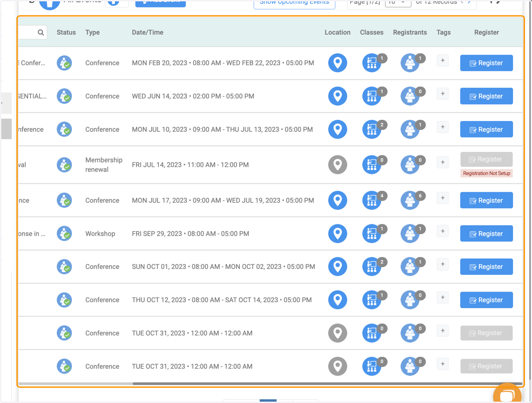Viewport: 532px width, 403px height.
Task: Open classes icon with badge 4
Action: coord(372,201)
